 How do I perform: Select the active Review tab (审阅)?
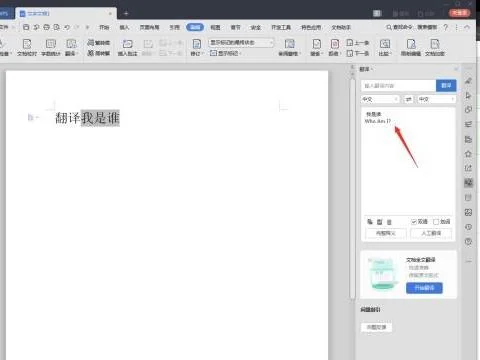pyautogui.click(x=195, y=27)
